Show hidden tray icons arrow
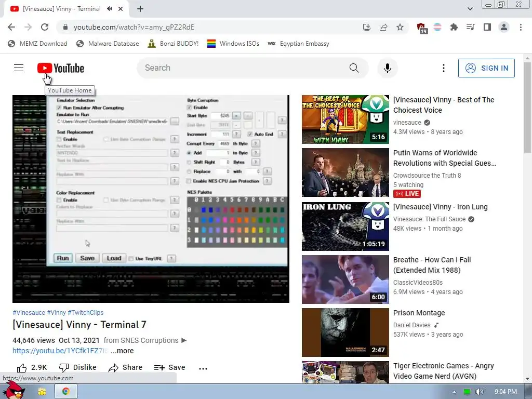Image resolution: width=532 pixels, height=399 pixels. tap(454, 392)
